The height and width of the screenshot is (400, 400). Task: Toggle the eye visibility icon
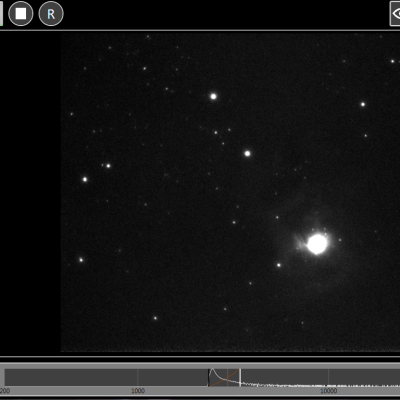click(x=396, y=14)
